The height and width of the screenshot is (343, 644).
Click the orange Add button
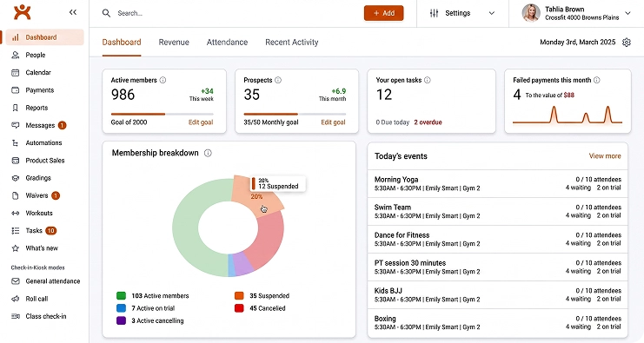[x=383, y=13]
